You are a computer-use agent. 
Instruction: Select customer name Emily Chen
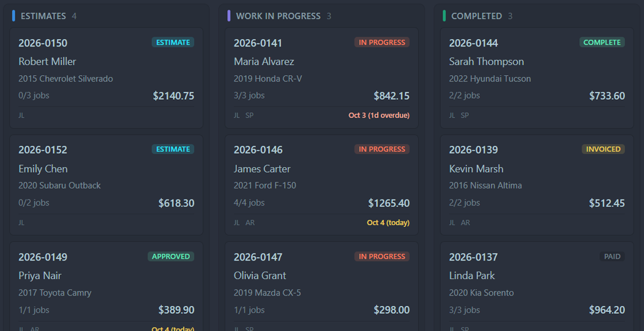click(43, 169)
